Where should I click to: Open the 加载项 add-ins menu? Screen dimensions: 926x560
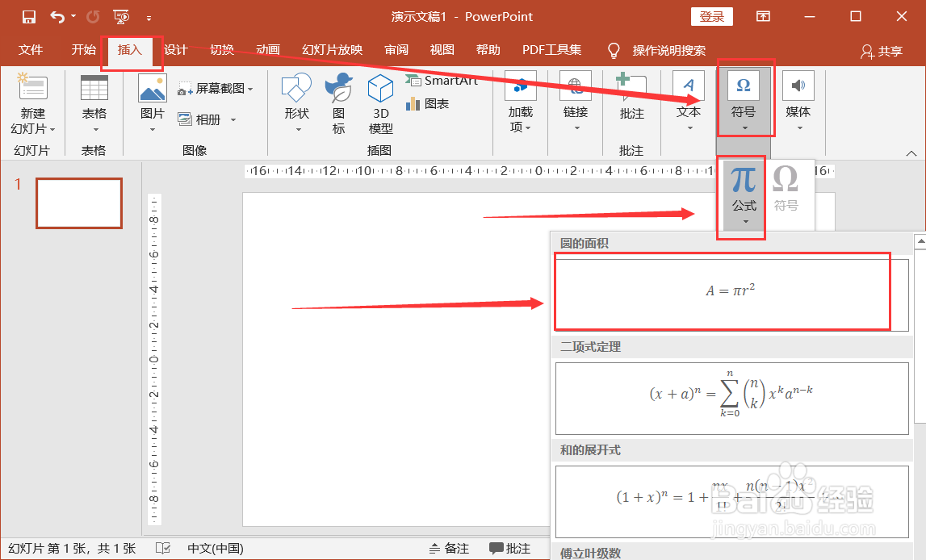click(520, 102)
